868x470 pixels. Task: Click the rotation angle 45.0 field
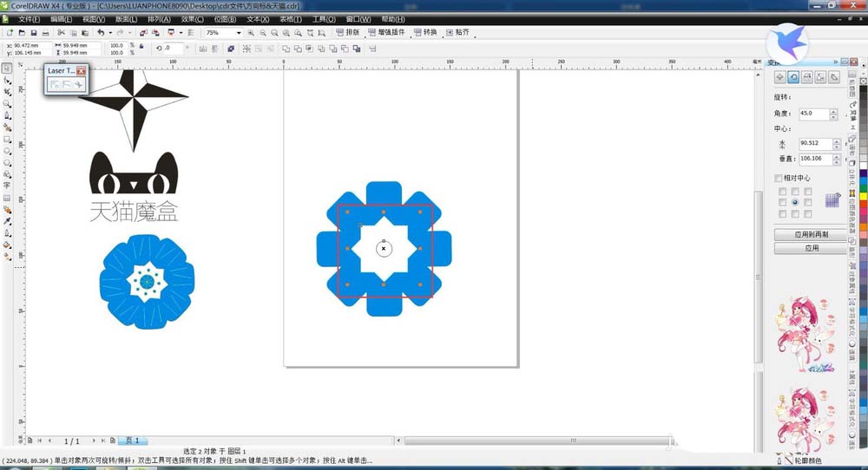click(814, 114)
